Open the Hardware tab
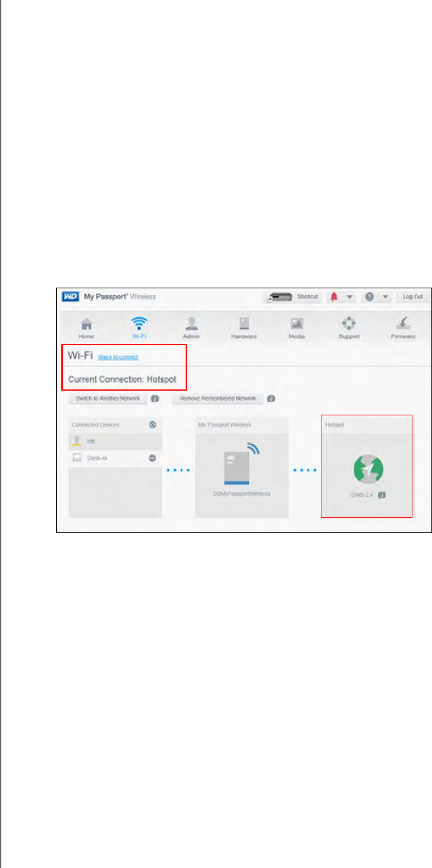 click(x=244, y=327)
